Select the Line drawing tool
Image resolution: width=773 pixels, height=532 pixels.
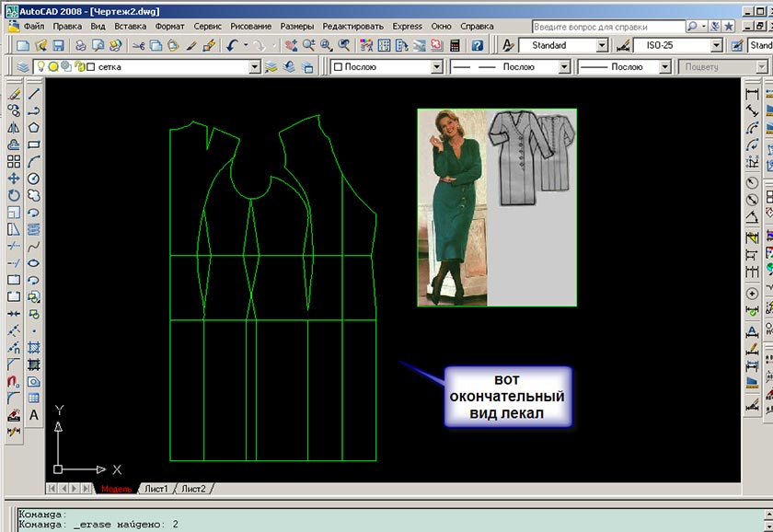click(34, 94)
